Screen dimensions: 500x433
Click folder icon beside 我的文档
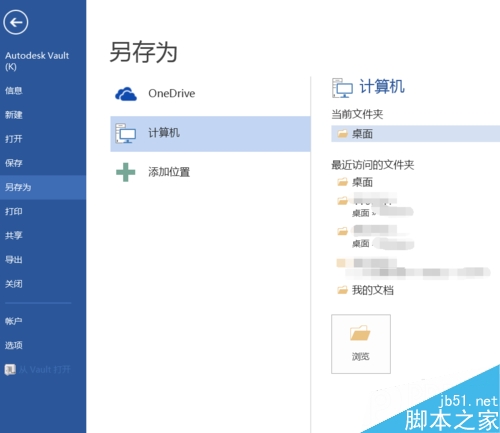pyautogui.click(x=342, y=290)
